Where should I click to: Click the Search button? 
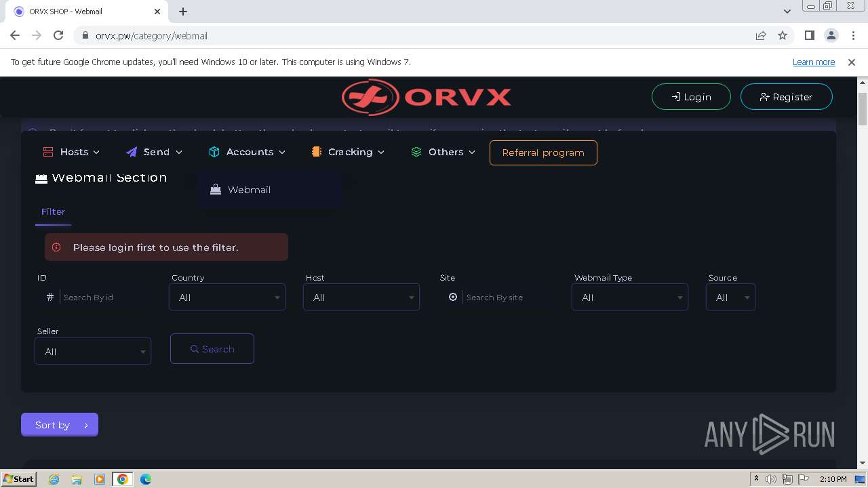pyautogui.click(x=212, y=348)
